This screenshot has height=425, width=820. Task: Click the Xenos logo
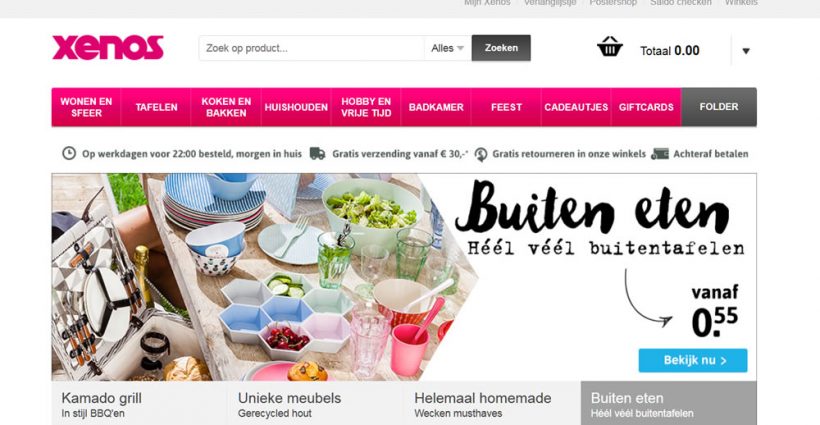[x=108, y=48]
